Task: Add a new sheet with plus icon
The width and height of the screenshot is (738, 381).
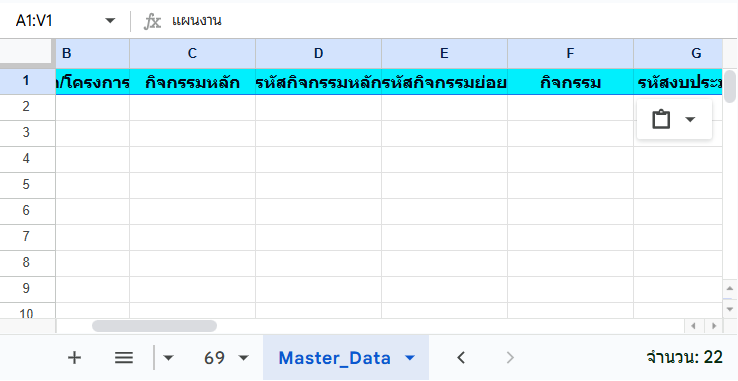Action: pos(74,358)
